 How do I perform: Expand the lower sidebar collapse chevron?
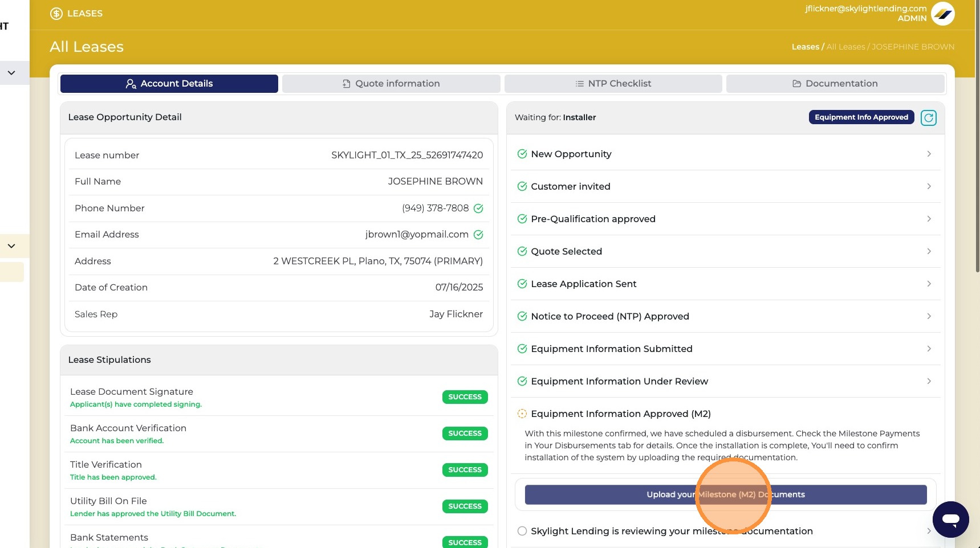click(11, 246)
